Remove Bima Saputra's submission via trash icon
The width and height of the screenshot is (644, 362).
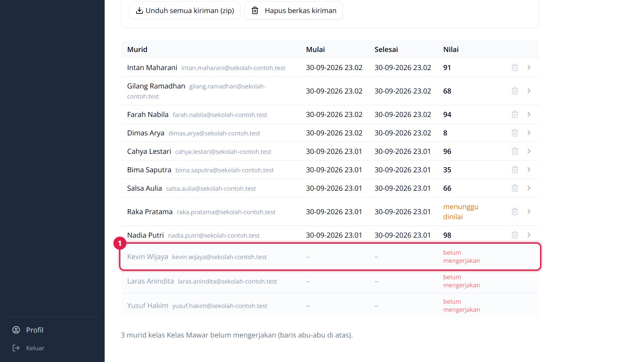click(515, 170)
